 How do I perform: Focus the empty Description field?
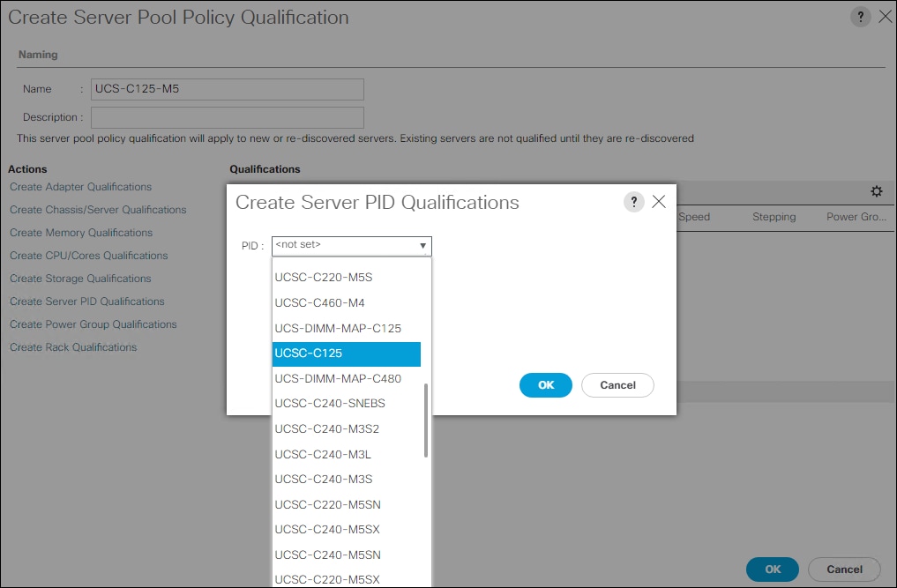[x=227, y=117]
